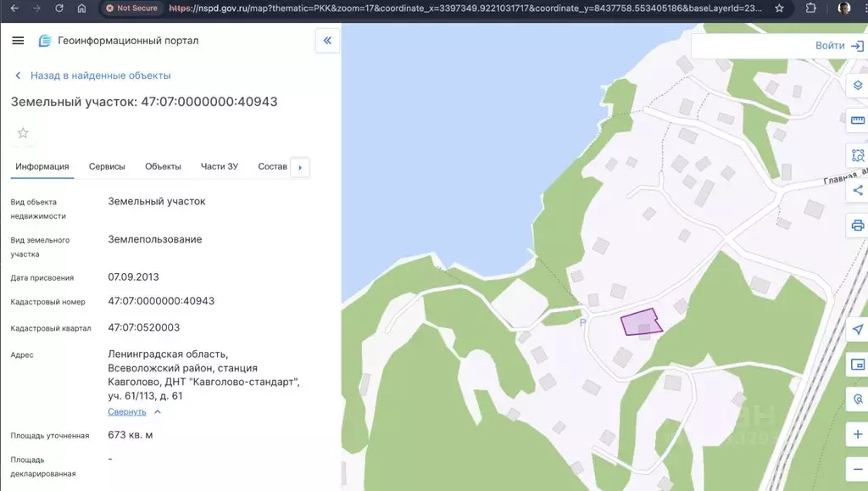Open the hamburger main menu
Viewport: 868px width, 491px height.
18,41
